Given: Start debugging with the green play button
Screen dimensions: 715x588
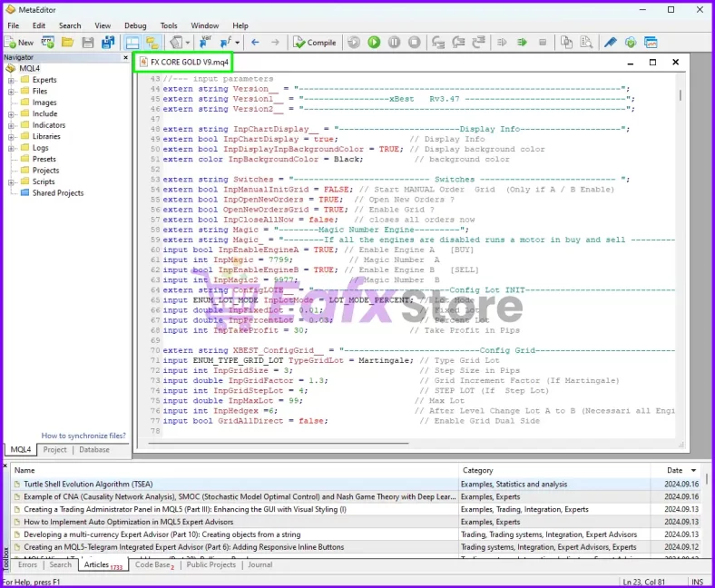Looking at the screenshot, I should point(374,43).
